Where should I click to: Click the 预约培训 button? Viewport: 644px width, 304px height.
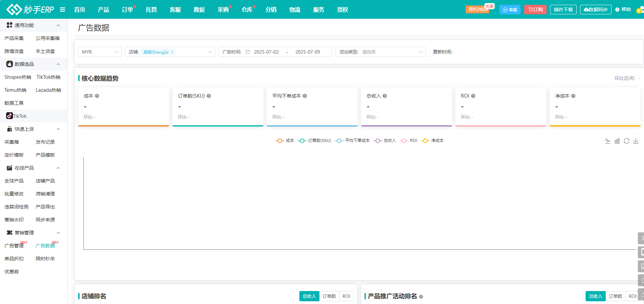point(478,9)
